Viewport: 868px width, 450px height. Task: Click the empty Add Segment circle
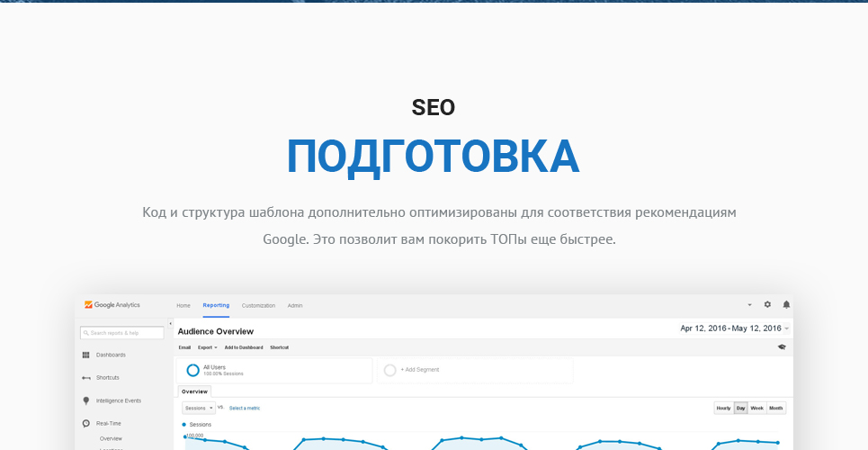(x=389, y=370)
